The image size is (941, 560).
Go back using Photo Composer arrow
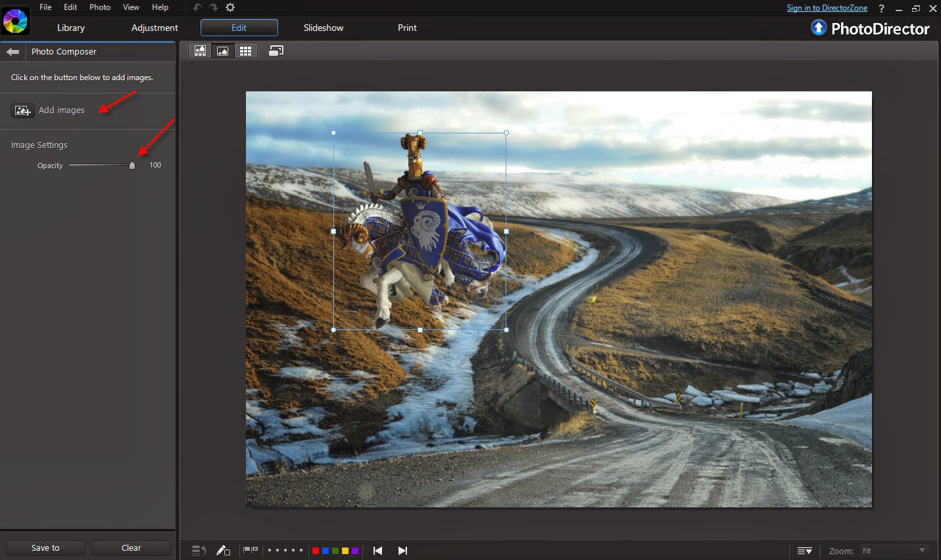click(x=13, y=51)
